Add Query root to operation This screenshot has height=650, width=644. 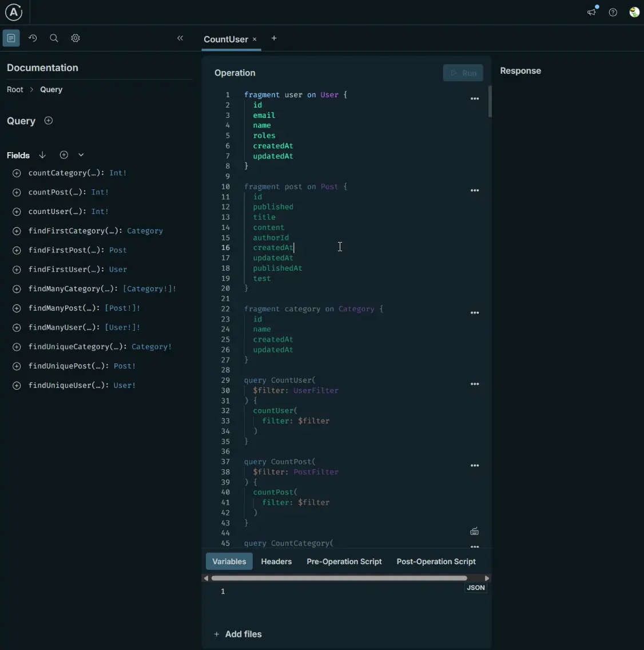[x=49, y=121]
